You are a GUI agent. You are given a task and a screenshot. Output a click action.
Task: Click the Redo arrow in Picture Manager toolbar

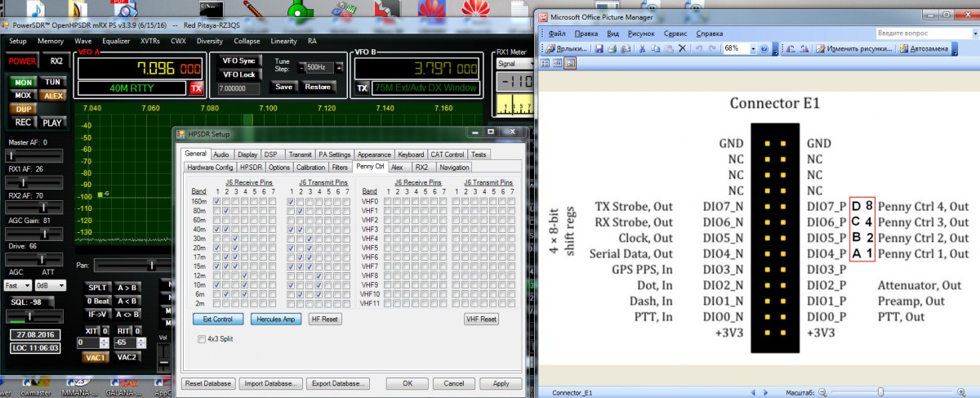coord(712,48)
